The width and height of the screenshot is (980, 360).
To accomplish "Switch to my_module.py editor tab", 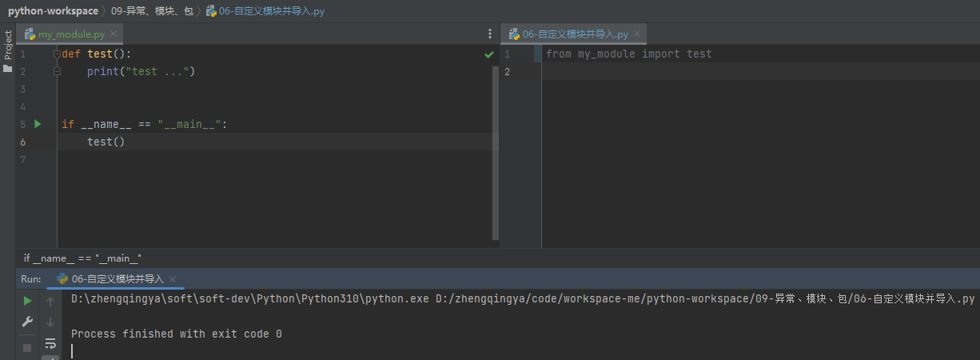I will click(x=70, y=34).
